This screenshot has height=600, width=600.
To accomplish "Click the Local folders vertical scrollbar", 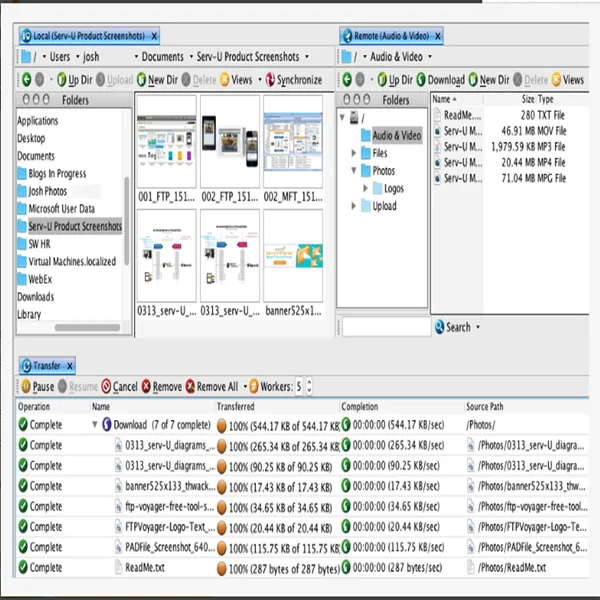I will pos(127,221).
